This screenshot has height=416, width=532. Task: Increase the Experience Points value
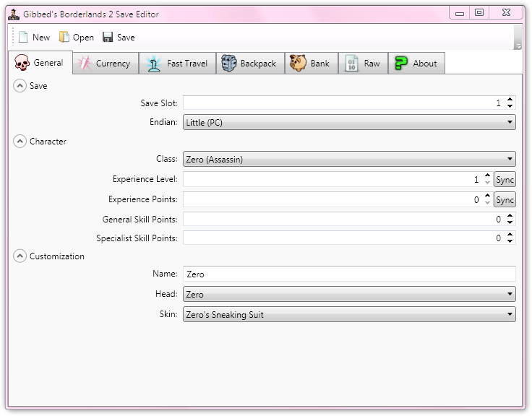488,196
